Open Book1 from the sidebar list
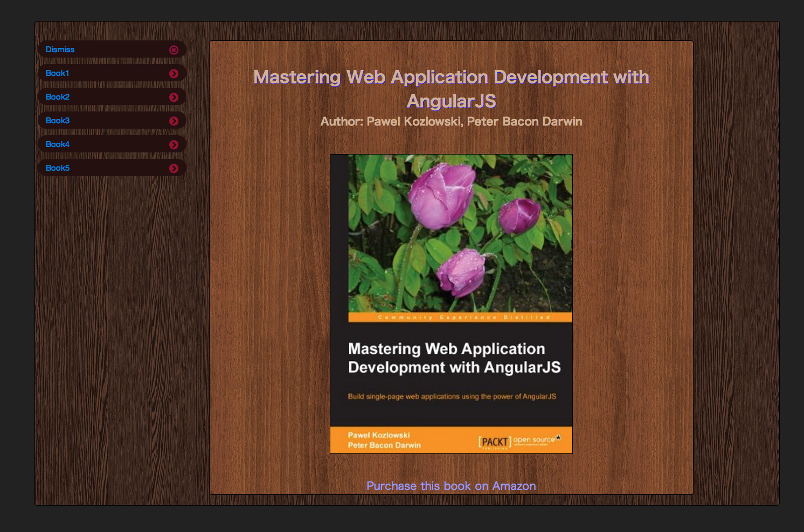Screen dimensions: 804x532 click(x=57, y=73)
